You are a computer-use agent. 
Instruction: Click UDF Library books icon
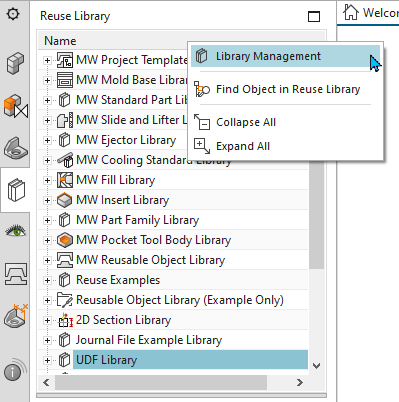point(65,360)
